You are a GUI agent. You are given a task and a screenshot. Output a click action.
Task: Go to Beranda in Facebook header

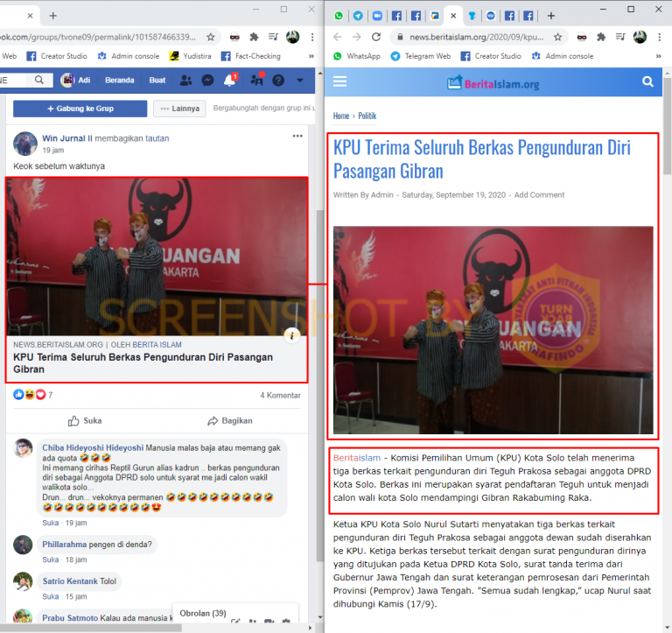[120, 81]
